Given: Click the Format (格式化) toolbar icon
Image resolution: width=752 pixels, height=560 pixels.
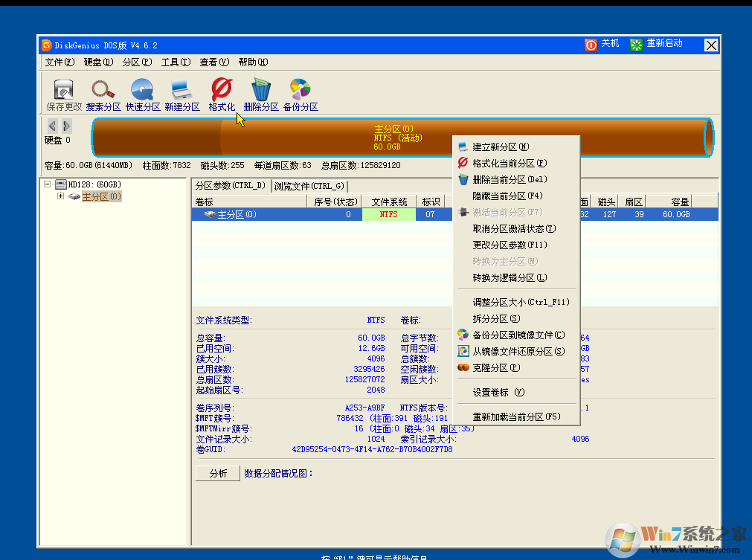Looking at the screenshot, I should point(222,91).
